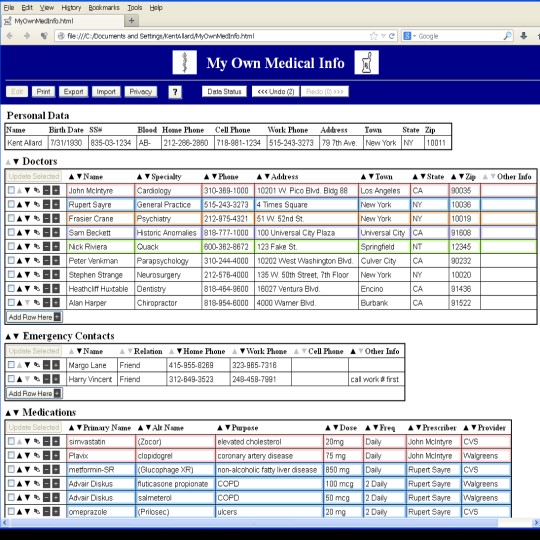The image size is (540, 540).
Task: Open the File menu
Action: [x=9, y=8]
